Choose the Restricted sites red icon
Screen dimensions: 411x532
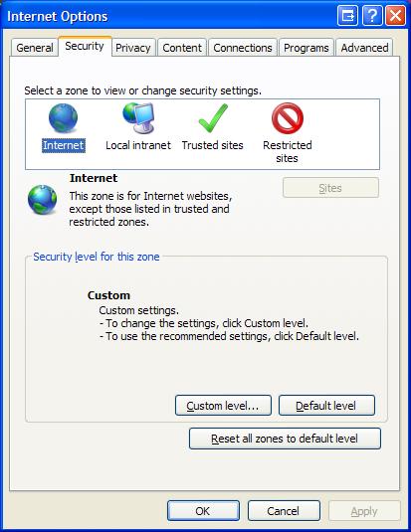point(288,118)
